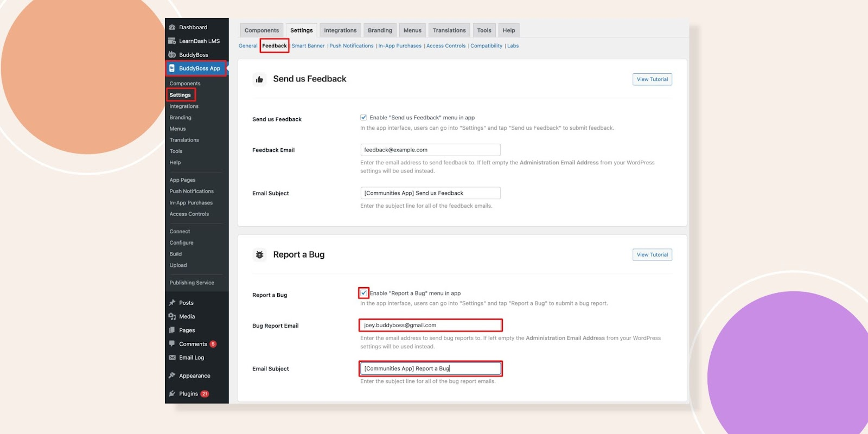This screenshot has width=868, height=434.
Task: Switch to the Tools tab
Action: coord(484,30)
